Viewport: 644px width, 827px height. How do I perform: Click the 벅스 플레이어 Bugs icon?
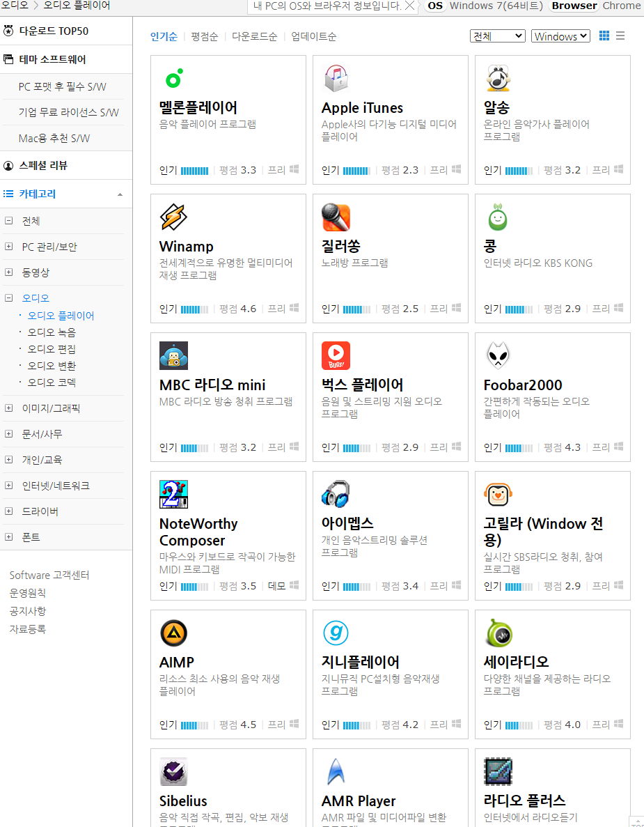click(x=336, y=356)
